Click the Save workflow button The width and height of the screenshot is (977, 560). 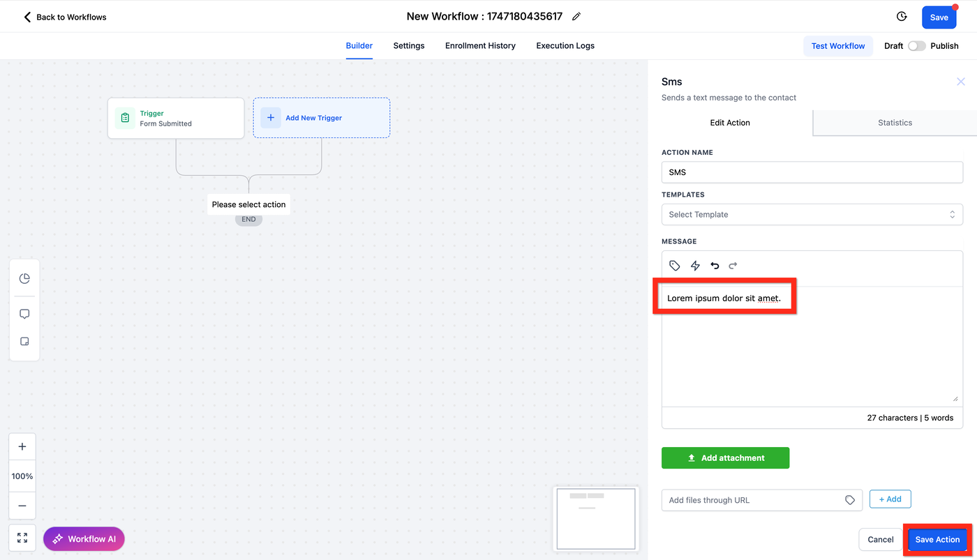click(939, 17)
